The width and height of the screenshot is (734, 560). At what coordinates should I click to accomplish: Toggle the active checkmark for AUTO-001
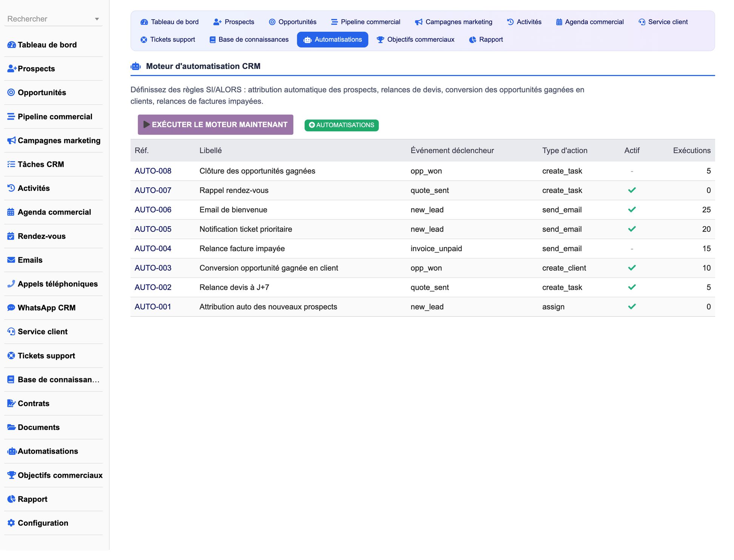[632, 307]
